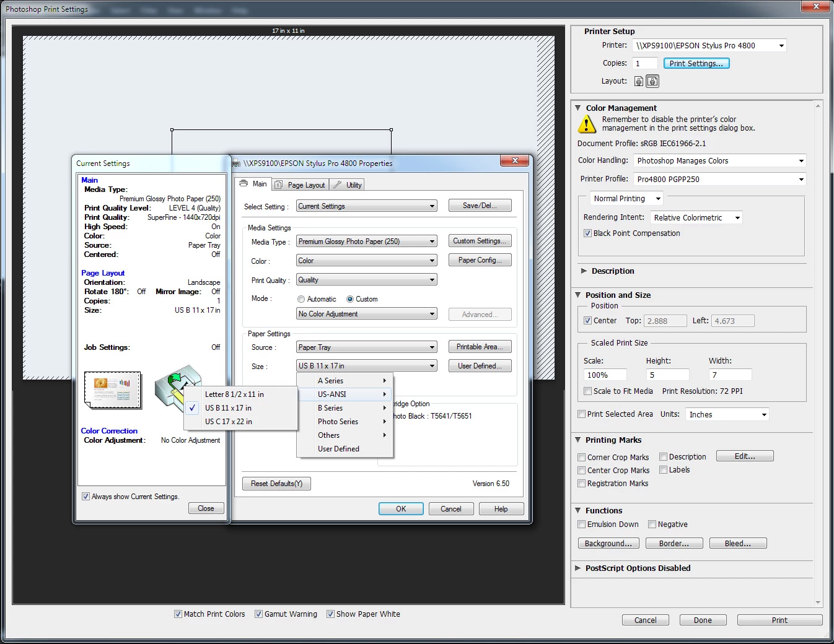Viewport: 834px width, 644px height.
Task: Enable Corner Crop Marks
Action: pos(581,458)
